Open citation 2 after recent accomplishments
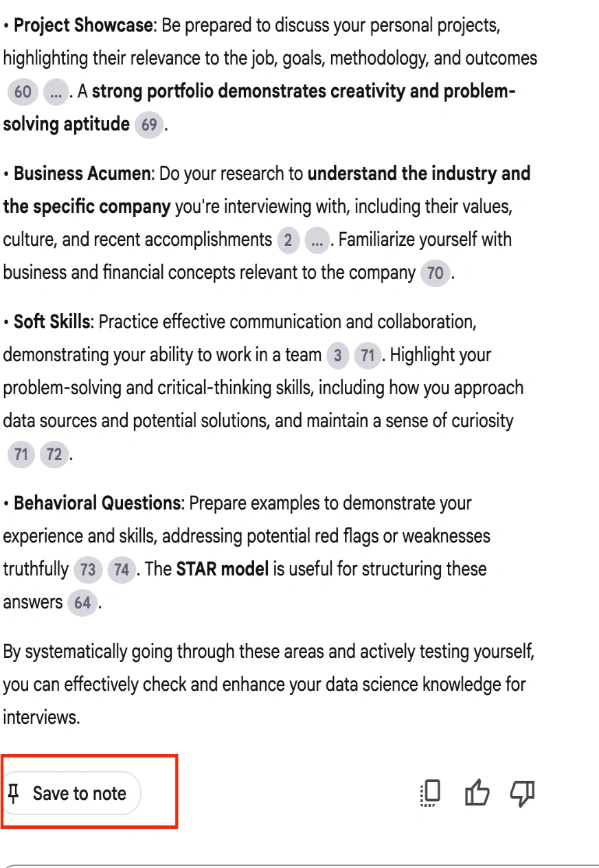The width and height of the screenshot is (599, 868). tap(288, 240)
